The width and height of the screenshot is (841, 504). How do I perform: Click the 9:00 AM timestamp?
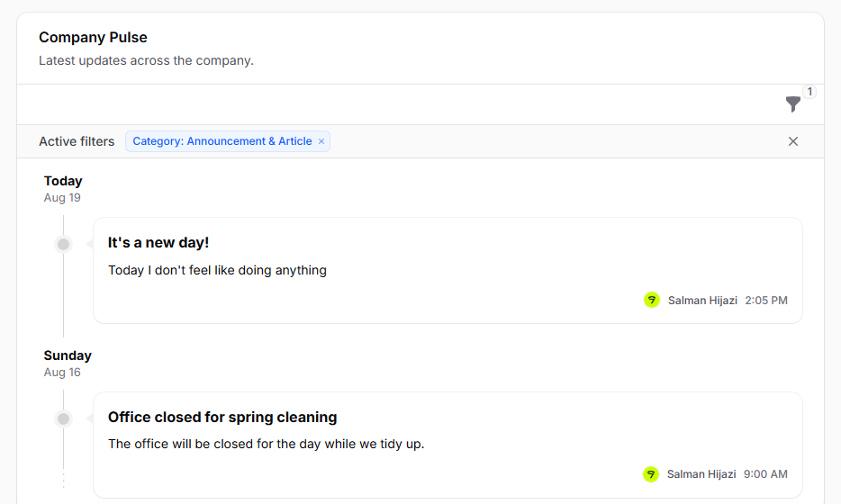765,474
